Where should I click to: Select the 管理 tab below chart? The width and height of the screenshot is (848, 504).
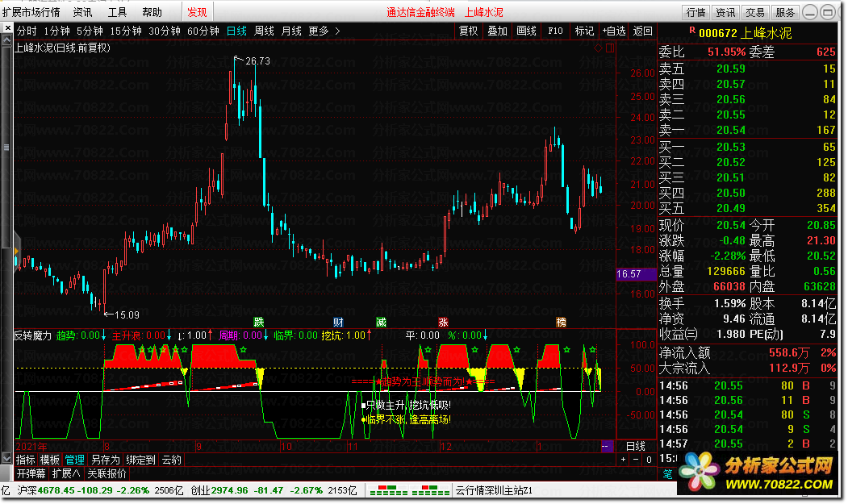74,460
